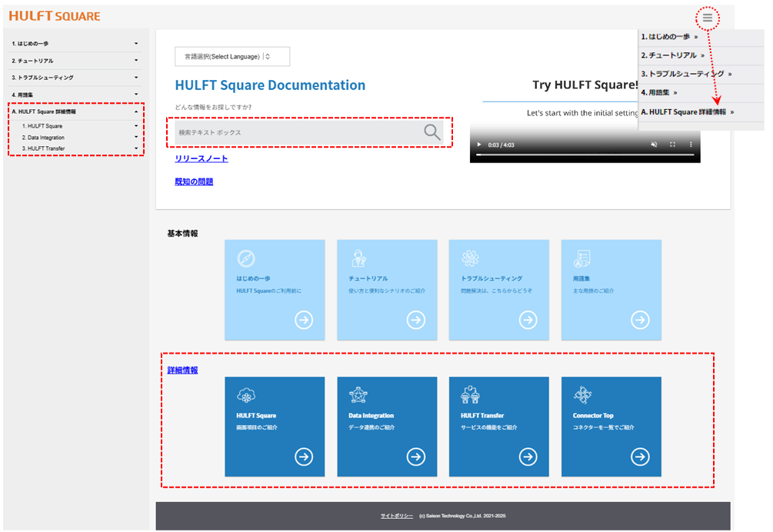Toggle video fullscreen mode

coord(672,145)
